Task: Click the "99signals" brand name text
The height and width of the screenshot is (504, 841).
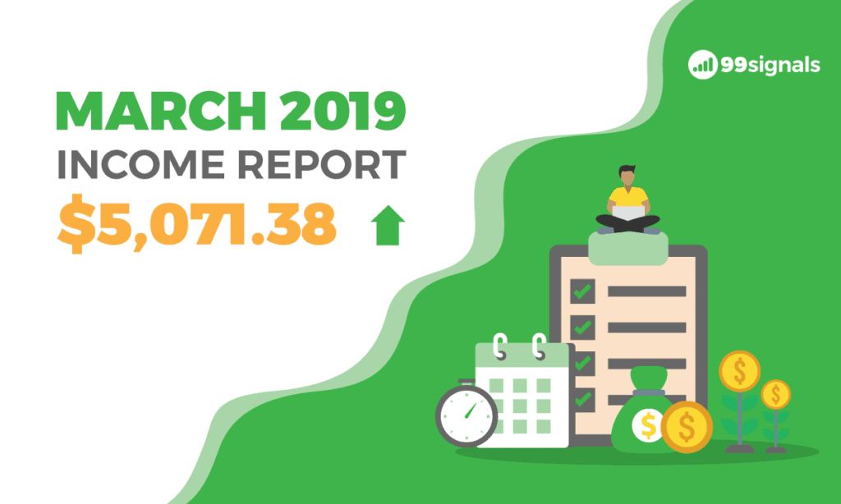Action: (x=770, y=66)
